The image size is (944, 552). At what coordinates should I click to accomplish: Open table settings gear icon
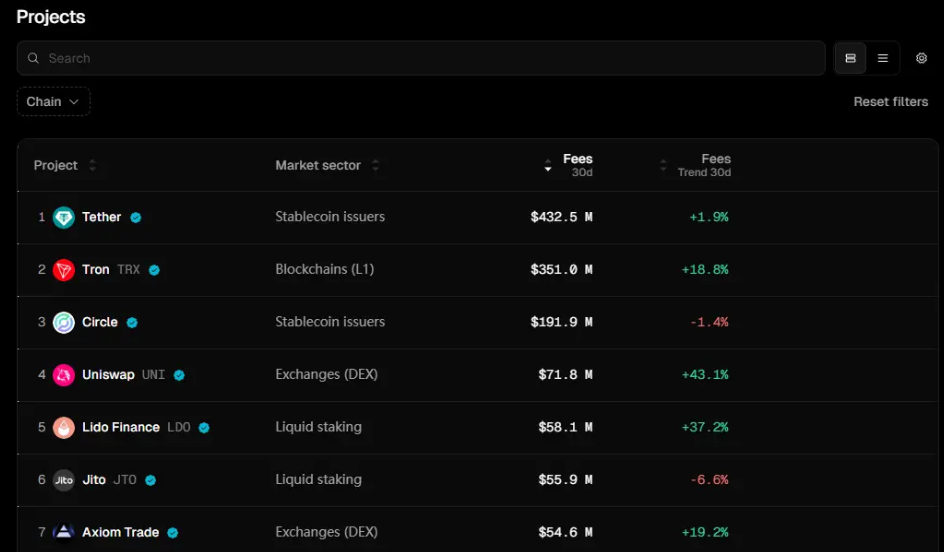[x=921, y=58]
